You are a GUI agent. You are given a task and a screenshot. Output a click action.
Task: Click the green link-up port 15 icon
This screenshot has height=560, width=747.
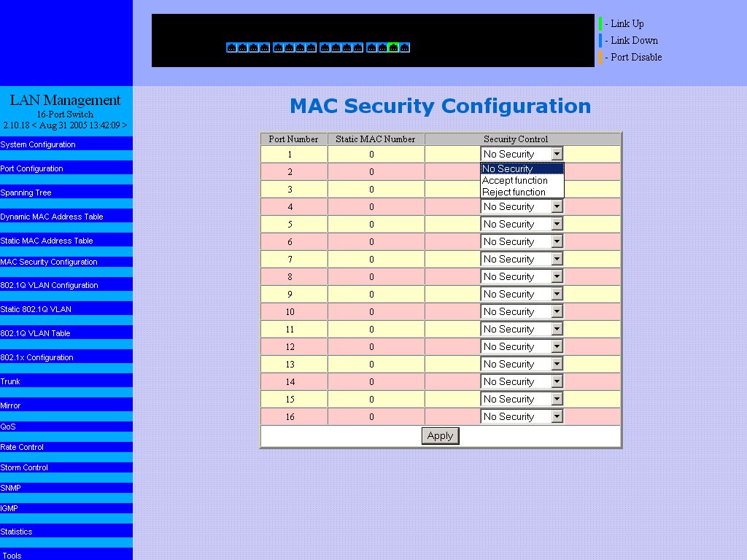pos(394,48)
